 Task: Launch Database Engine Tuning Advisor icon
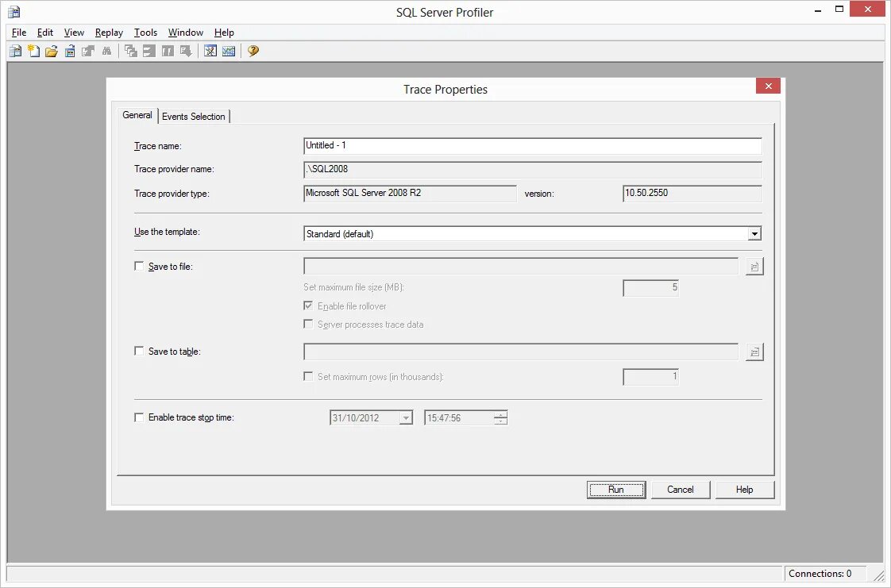[x=210, y=51]
